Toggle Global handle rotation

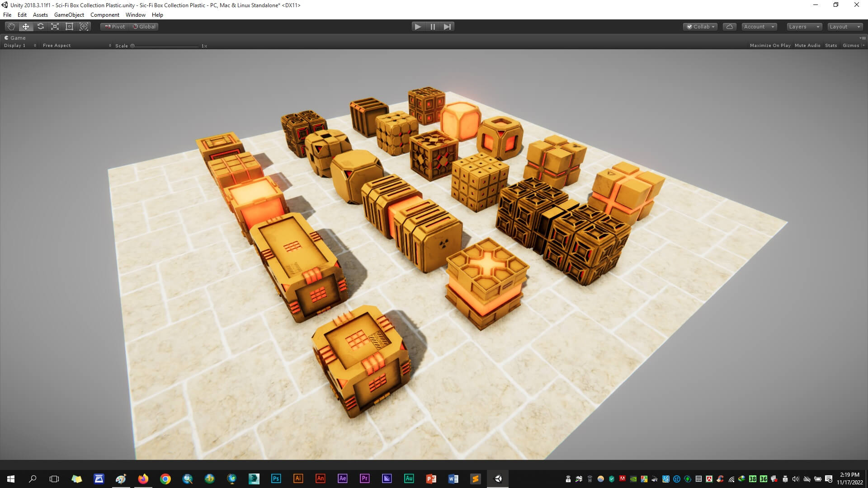coord(144,27)
